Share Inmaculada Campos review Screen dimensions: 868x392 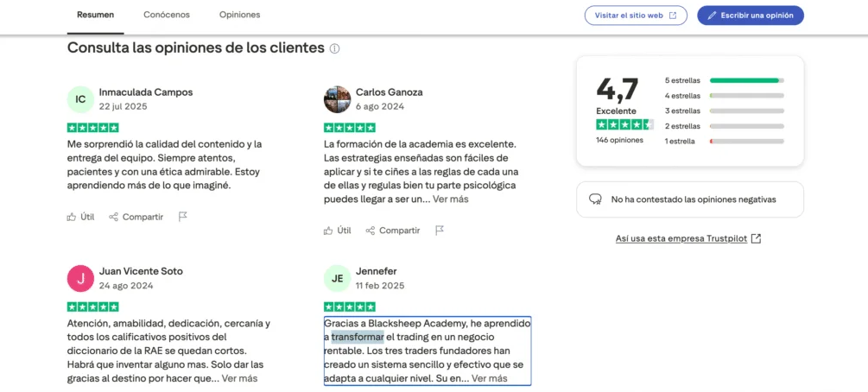[x=136, y=217]
